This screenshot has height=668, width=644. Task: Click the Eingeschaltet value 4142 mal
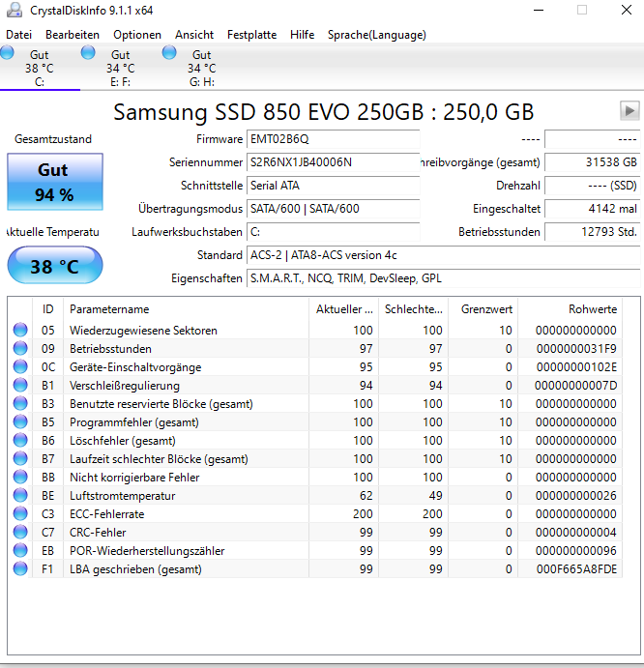click(593, 209)
